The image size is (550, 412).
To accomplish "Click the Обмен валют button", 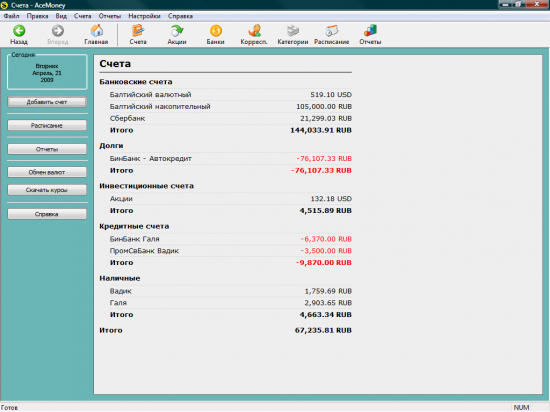I will pyautogui.click(x=47, y=172).
